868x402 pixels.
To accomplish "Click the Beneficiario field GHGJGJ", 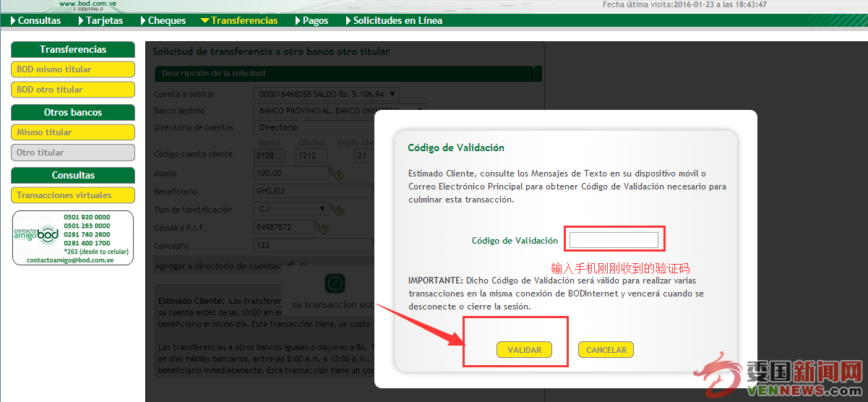I will 313,192.
